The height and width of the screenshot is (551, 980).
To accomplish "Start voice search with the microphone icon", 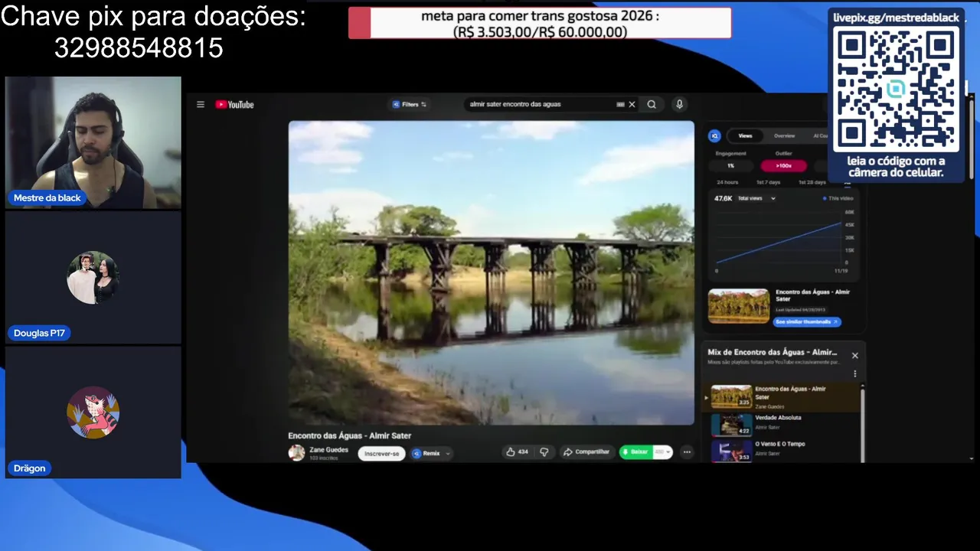I will [679, 105].
